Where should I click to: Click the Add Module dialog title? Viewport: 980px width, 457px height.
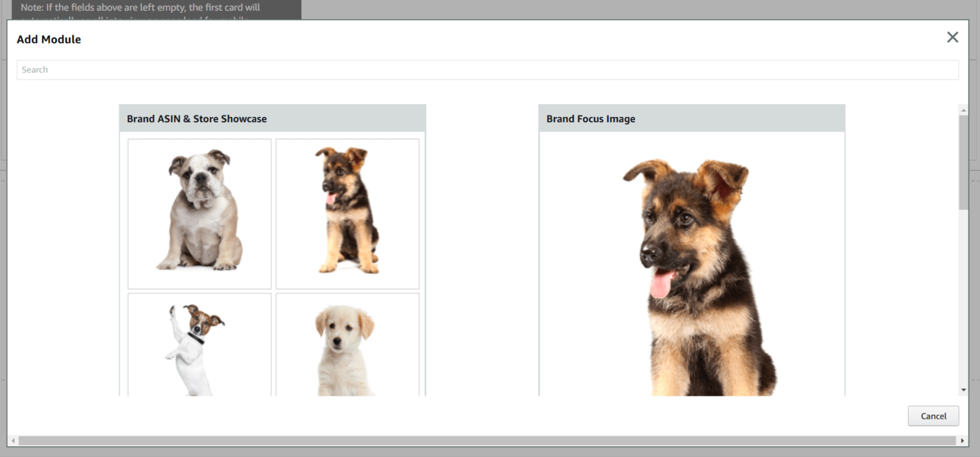coord(49,39)
